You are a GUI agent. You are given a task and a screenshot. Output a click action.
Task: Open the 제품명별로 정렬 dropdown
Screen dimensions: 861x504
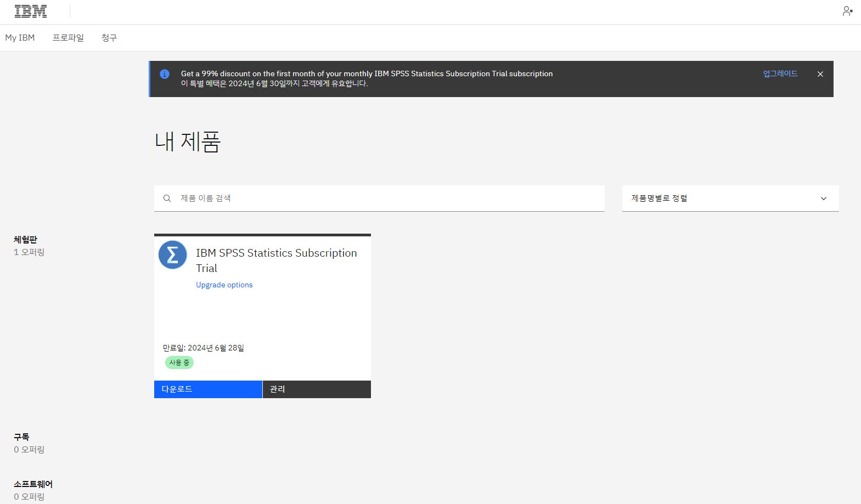[x=730, y=199]
